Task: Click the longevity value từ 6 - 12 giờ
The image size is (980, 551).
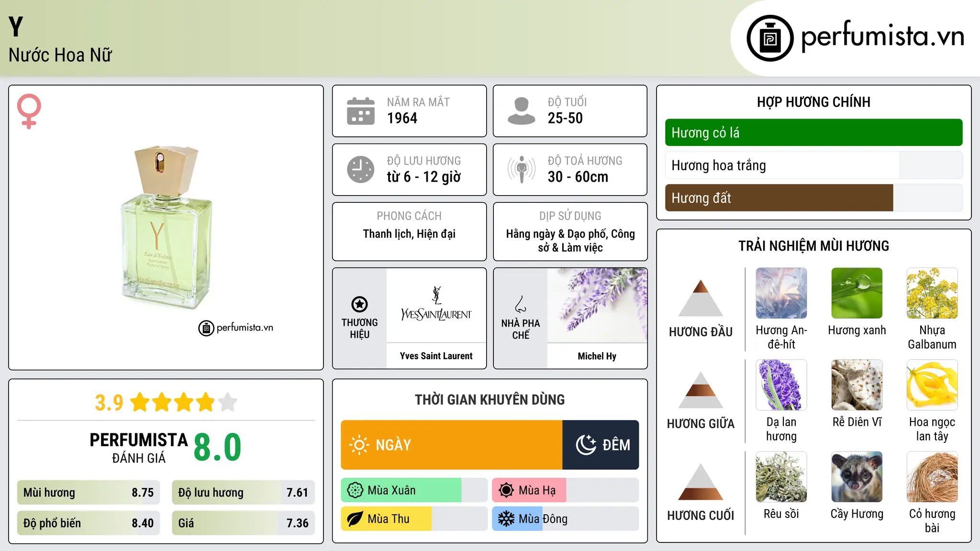Action: point(424,177)
